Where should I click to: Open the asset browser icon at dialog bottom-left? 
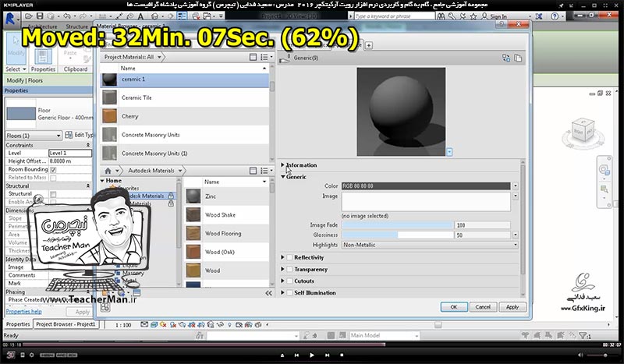tap(105, 307)
